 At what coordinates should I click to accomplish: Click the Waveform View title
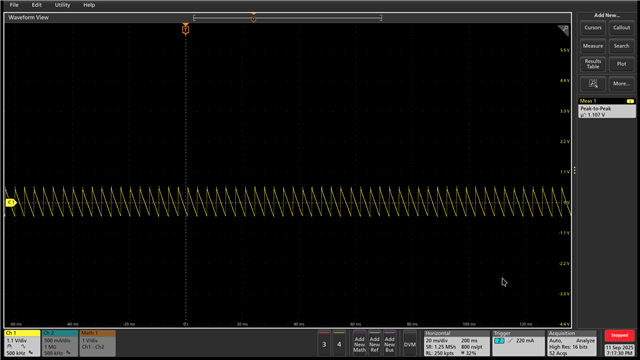click(29, 18)
